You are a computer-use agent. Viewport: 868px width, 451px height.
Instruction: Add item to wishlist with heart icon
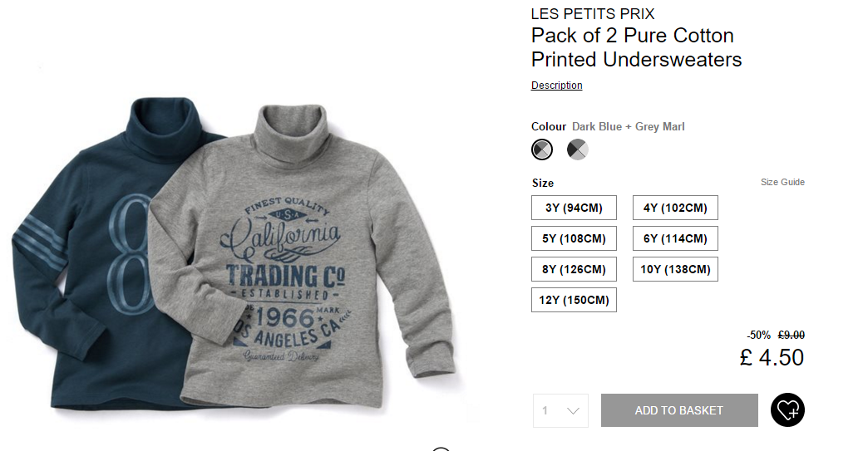[787, 410]
